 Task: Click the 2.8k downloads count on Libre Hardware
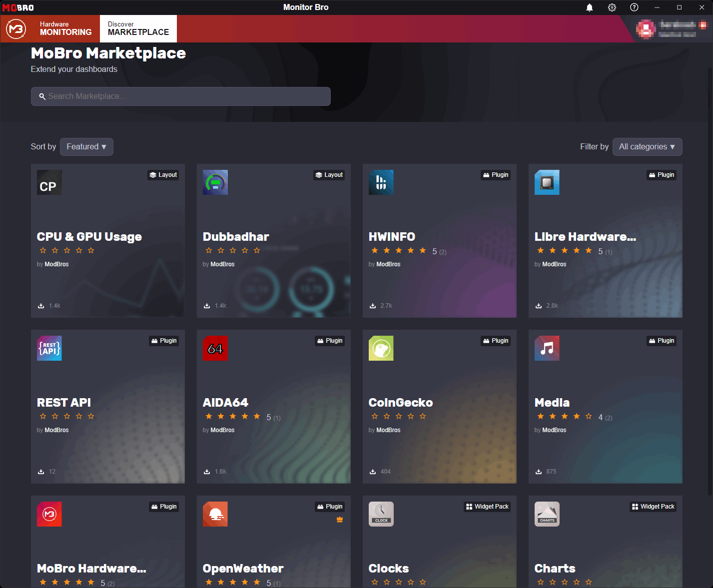click(x=552, y=306)
